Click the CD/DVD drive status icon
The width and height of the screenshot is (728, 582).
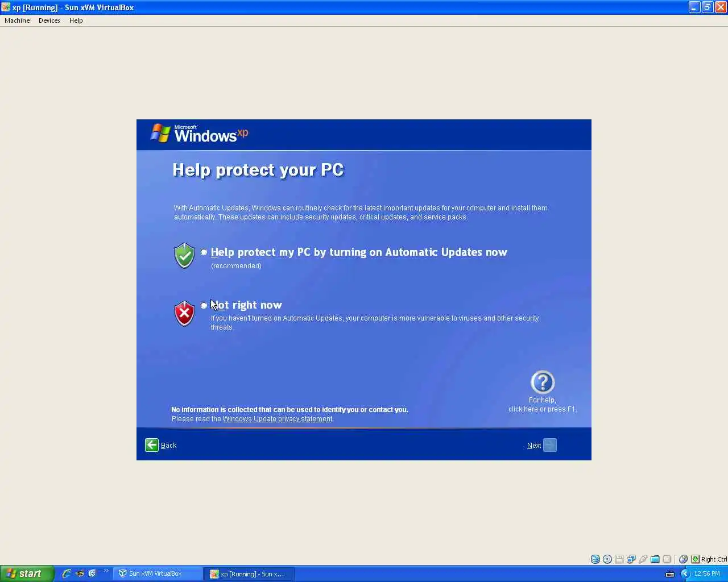coord(607,559)
